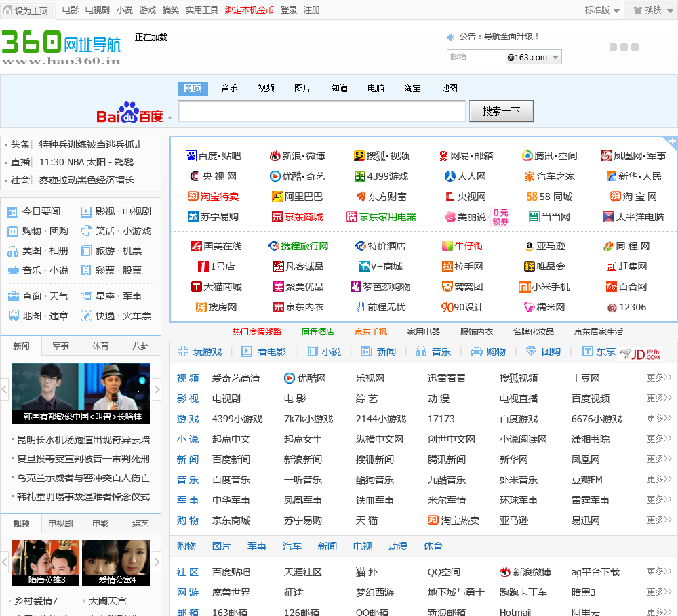Click the Tencent Qzone icon
Image resolution: width=678 pixels, height=616 pixels.
coord(527,156)
